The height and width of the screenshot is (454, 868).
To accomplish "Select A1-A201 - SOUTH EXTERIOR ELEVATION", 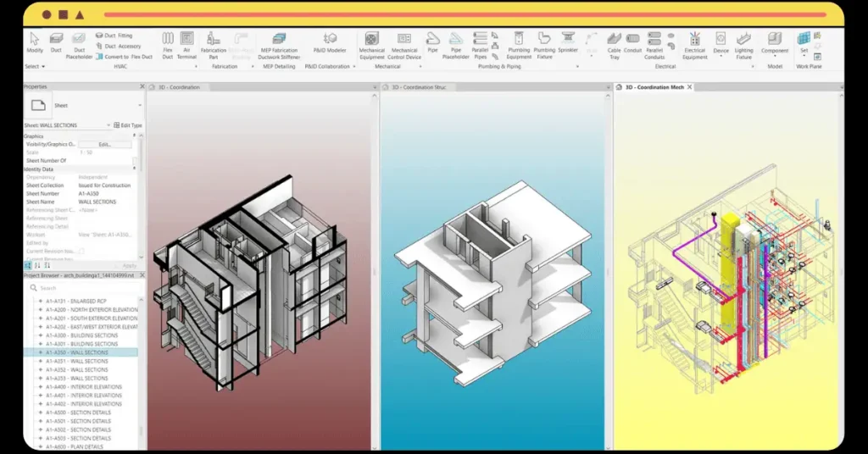I will (x=92, y=318).
